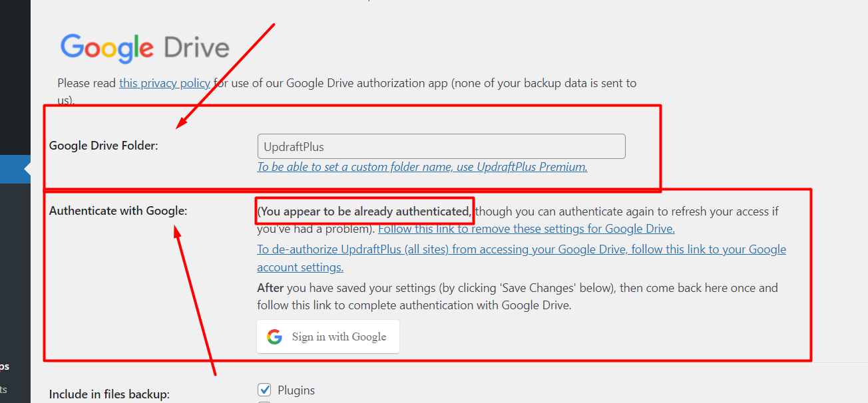Click the Google Drive logo
This screenshot has width=868, height=403.
pos(145,48)
